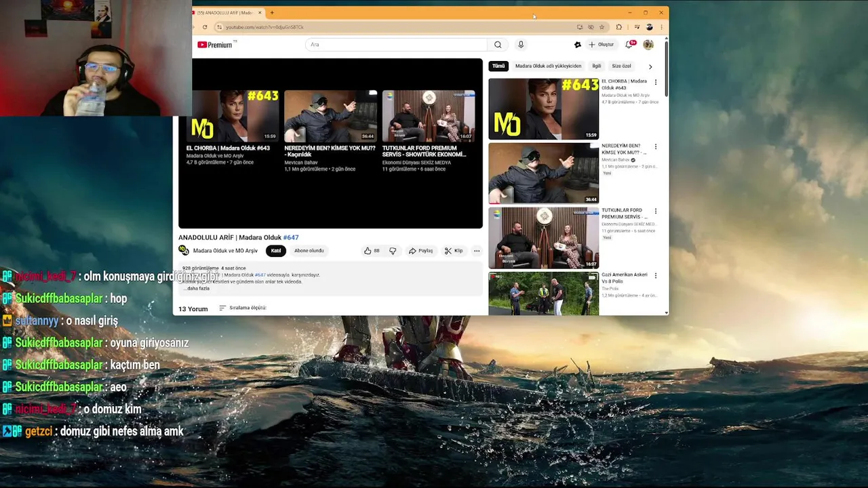Switch to the ANADOLULU ARİF browser tab
The width and height of the screenshot is (868, 488).
pos(227,12)
